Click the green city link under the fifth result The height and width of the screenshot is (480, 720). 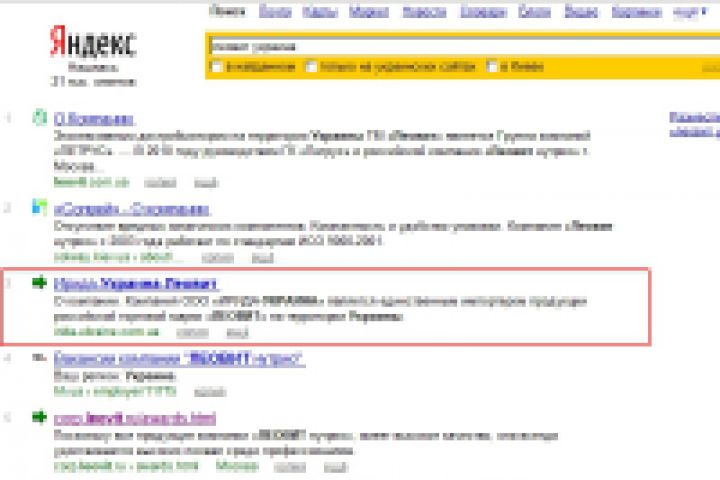coord(237,466)
